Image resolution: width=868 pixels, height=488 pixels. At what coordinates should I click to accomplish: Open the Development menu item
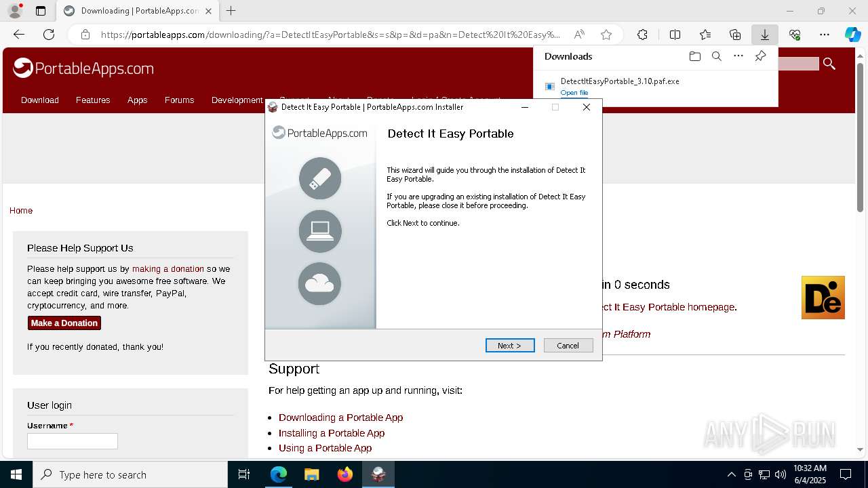(x=237, y=100)
